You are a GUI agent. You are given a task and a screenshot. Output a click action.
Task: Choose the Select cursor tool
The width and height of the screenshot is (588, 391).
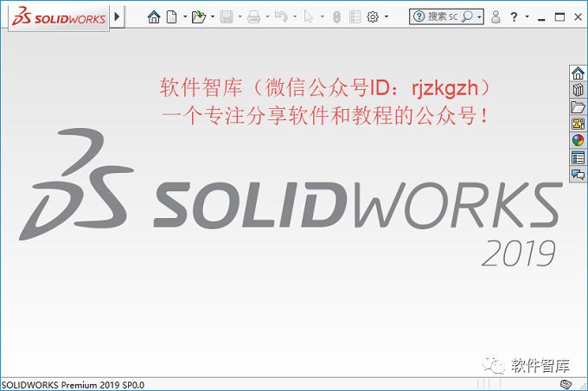tap(308, 17)
